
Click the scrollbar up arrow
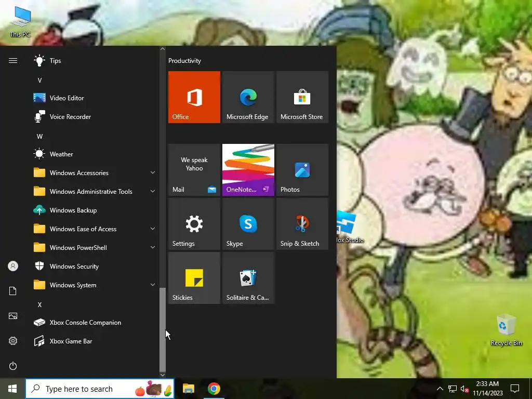pyautogui.click(x=163, y=49)
